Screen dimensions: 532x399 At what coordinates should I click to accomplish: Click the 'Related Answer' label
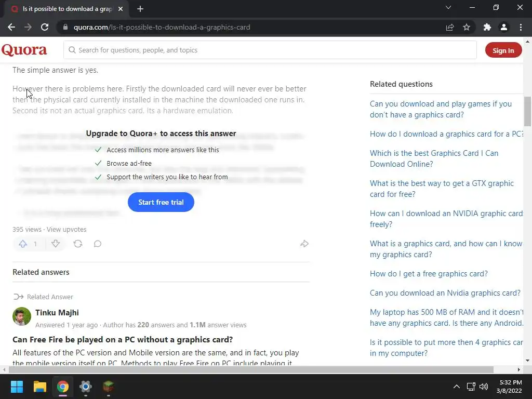pyautogui.click(x=50, y=297)
